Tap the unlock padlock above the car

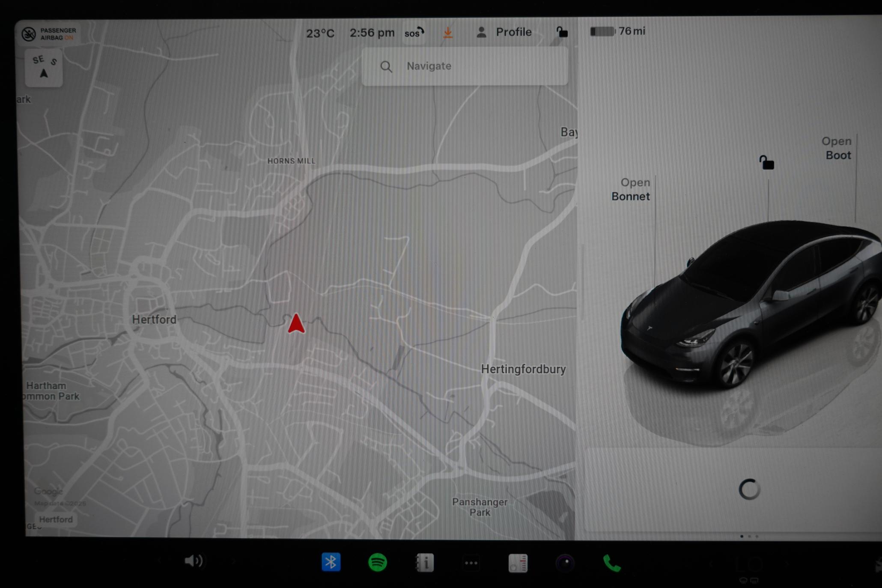point(766,162)
